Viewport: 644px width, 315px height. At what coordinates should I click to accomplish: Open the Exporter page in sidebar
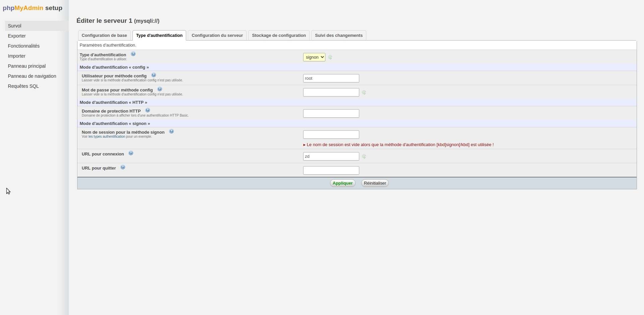[x=17, y=36]
